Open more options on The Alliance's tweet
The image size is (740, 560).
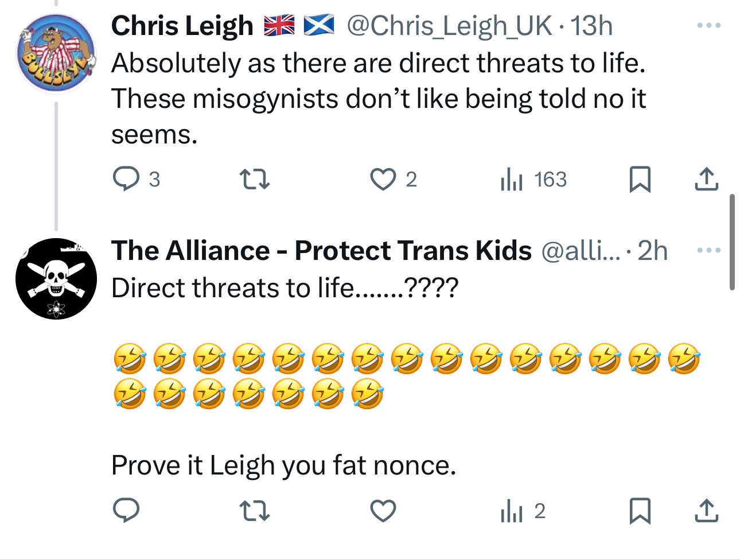click(708, 251)
